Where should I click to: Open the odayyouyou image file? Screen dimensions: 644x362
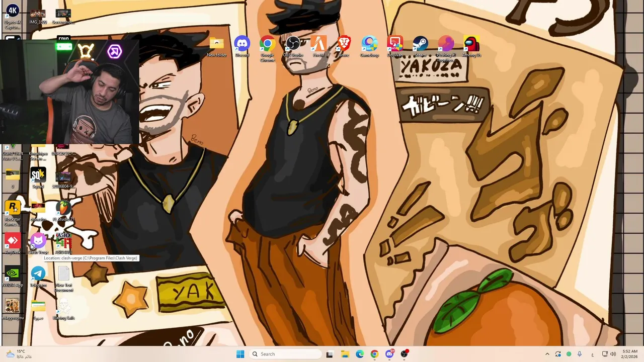[x=13, y=309]
